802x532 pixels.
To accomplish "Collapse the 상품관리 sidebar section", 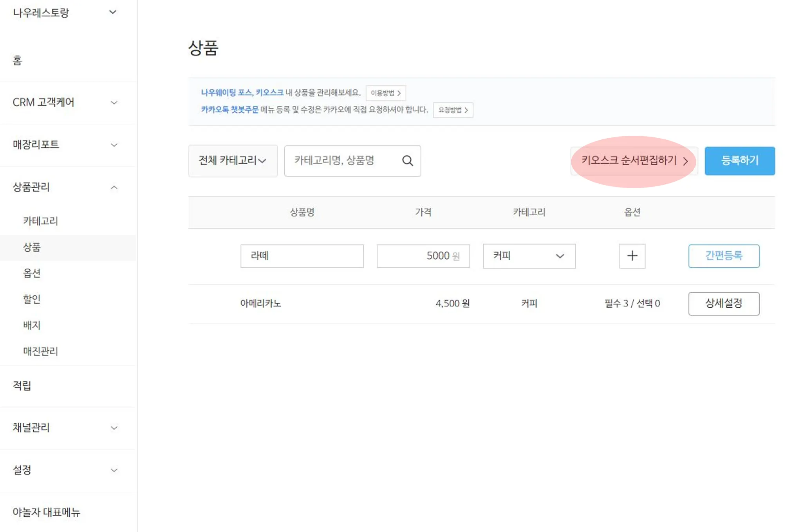I will [x=114, y=188].
